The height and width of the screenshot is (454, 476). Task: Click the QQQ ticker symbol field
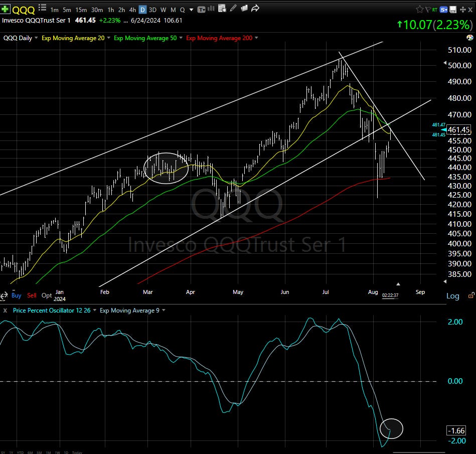[x=24, y=10]
